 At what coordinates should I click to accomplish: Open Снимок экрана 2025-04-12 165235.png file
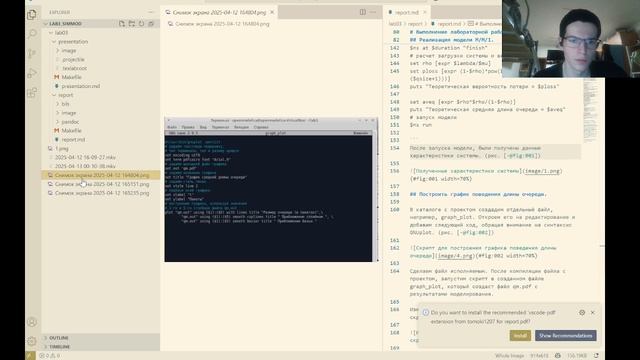pyautogui.click(x=100, y=193)
